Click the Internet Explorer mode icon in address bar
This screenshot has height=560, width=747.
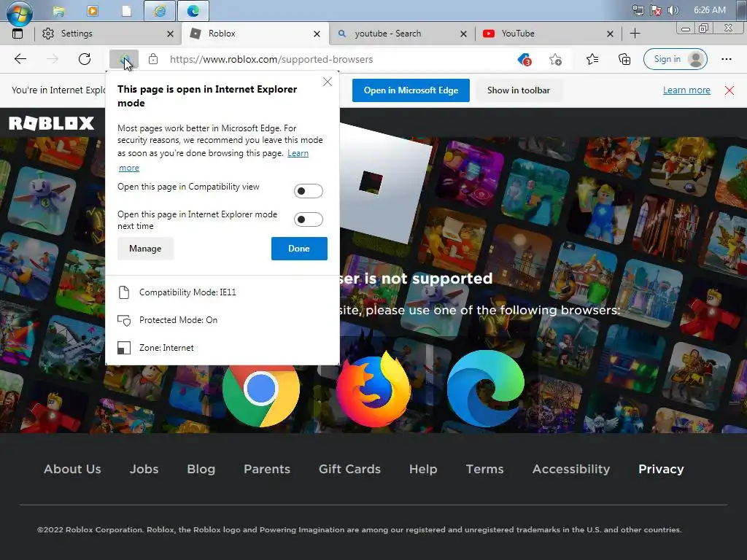coord(124,60)
